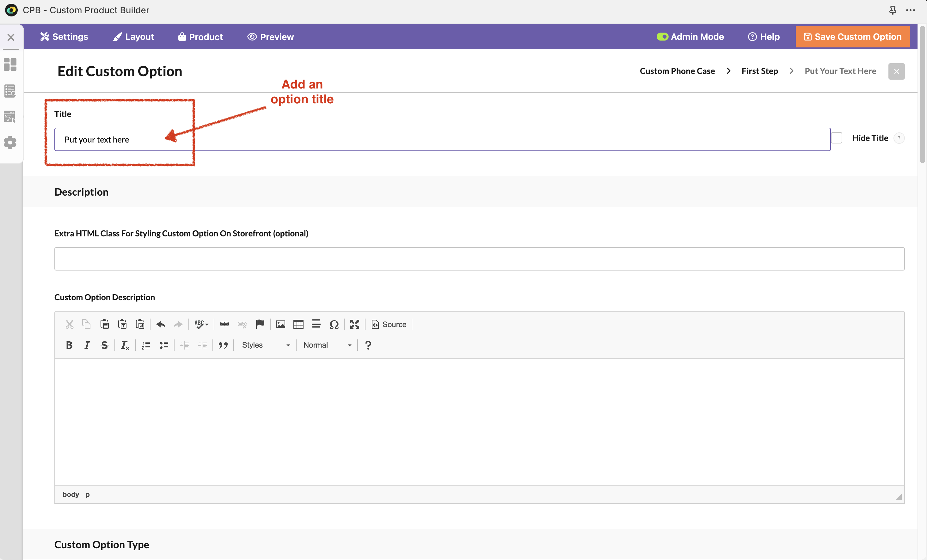
Task: Open the Layout tab
Action: (x=133, y=36)
